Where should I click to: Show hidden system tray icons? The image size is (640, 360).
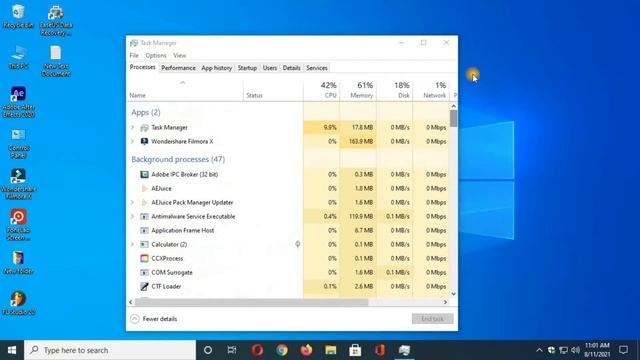coord(539,350)
